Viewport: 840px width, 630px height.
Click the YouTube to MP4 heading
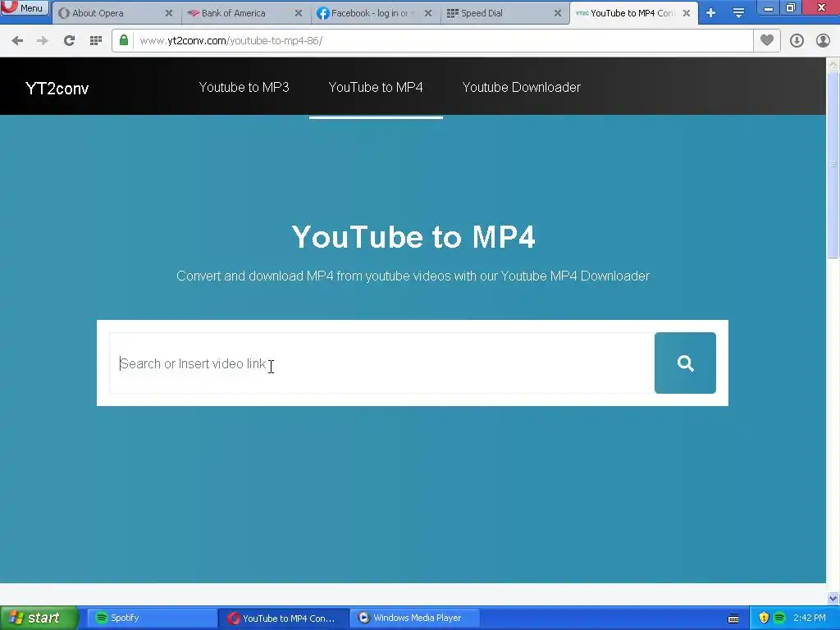(413, 237)
